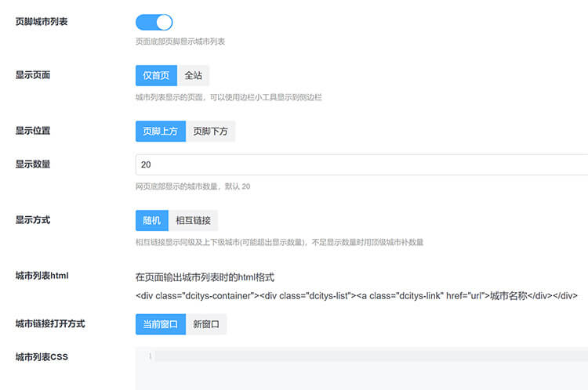Select 仅首页 for display page
Image resolution: width=588 pixels, height=390 pixels.
[155, 76]
